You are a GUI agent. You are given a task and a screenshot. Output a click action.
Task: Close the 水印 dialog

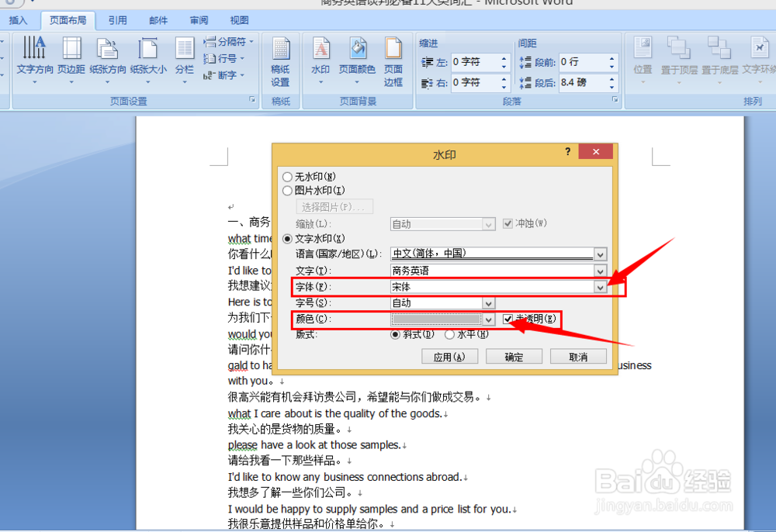tap(596, 152)
